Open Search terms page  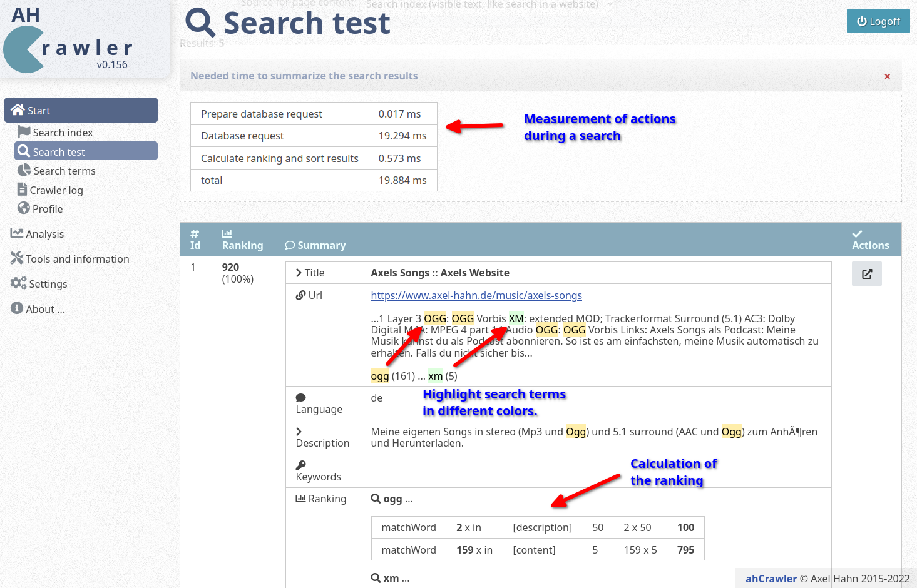click(64, 171)
